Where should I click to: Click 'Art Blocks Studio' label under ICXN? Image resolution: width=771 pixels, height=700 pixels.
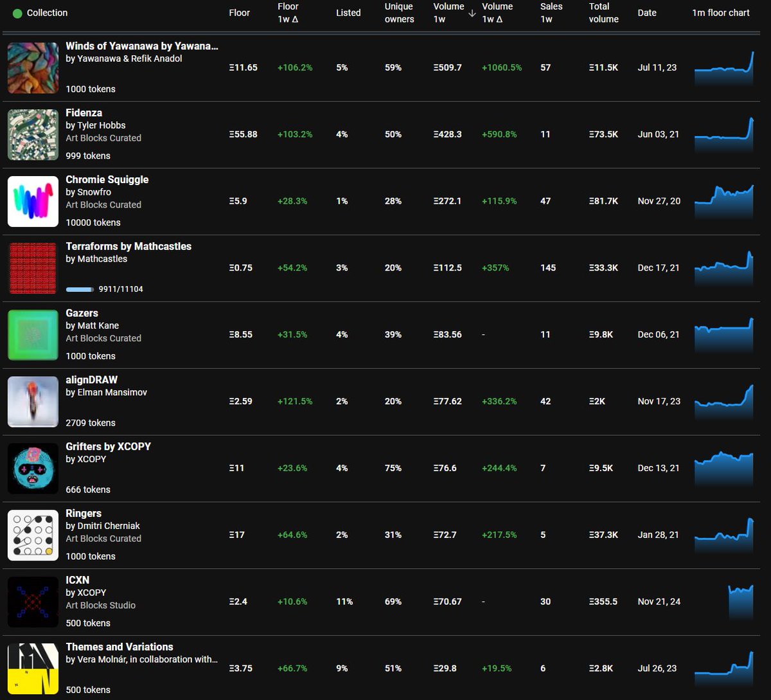coord(101,606)
